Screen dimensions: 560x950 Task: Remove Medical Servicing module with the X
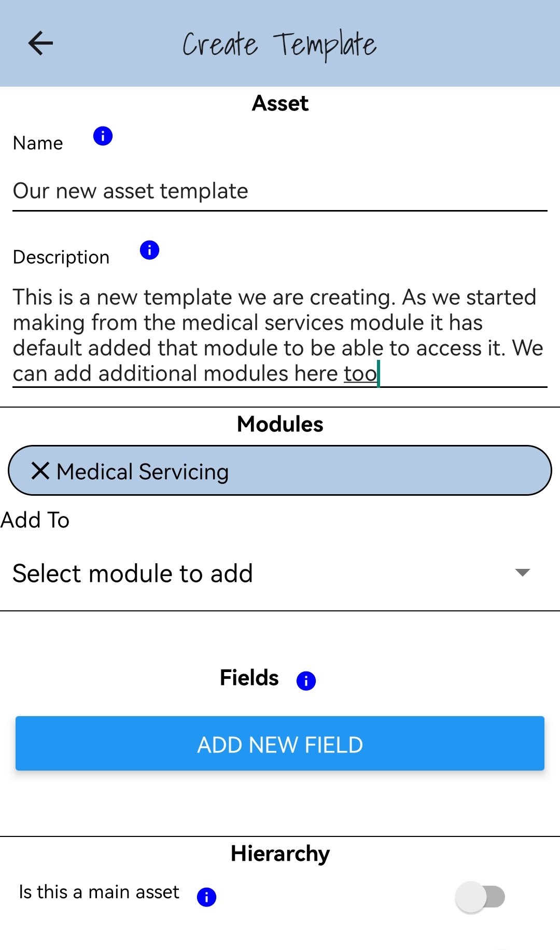coord(40,471)
